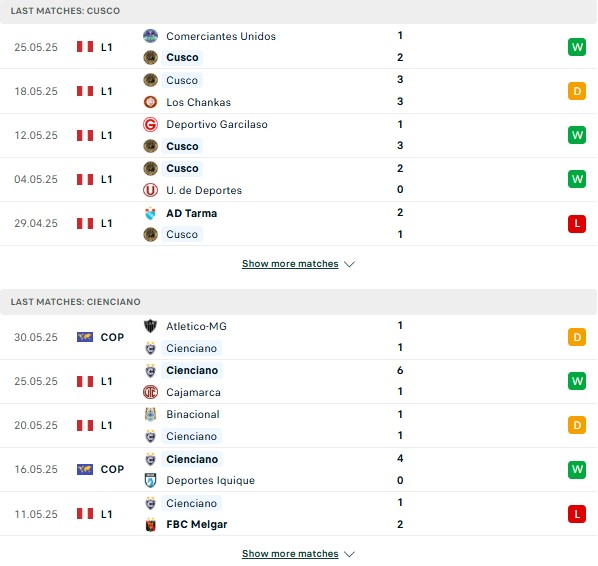The image size is (598, 566).
Task: Click the AD Tarma team crest
Action: point(150,213)
